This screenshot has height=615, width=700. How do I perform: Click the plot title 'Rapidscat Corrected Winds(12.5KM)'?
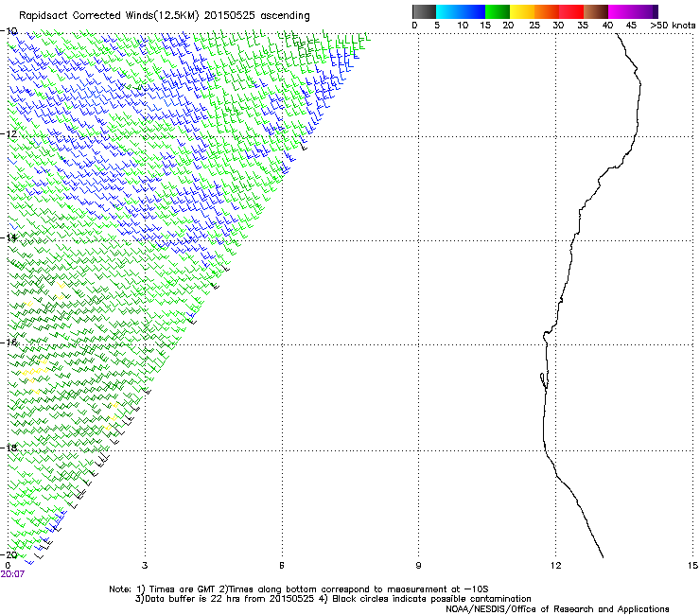tap(109, 16)
